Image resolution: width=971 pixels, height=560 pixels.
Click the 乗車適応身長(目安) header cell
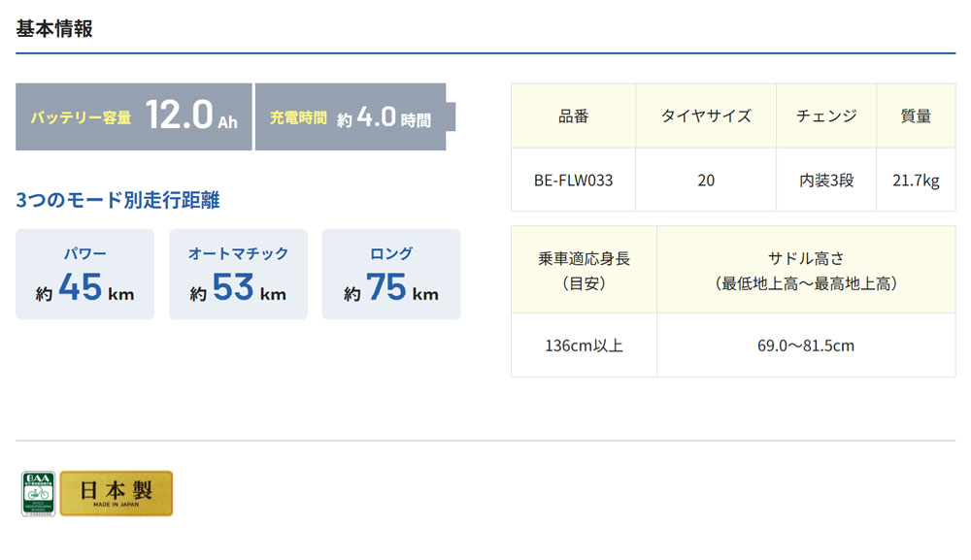tap(584, 271)
